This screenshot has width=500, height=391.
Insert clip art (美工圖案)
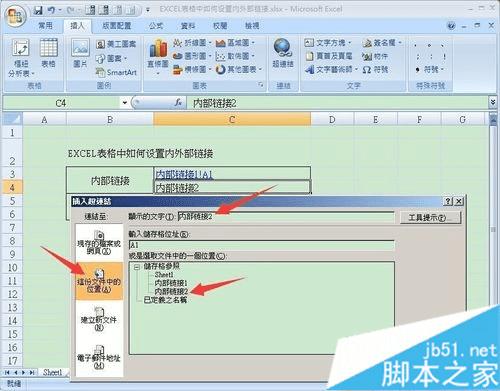(x=116, y=44)
